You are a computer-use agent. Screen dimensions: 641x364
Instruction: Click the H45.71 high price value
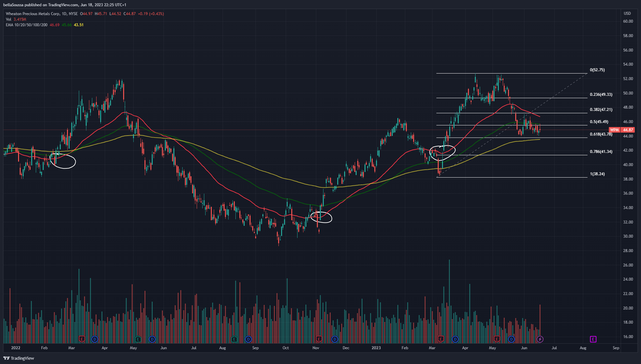pos(101,14)
